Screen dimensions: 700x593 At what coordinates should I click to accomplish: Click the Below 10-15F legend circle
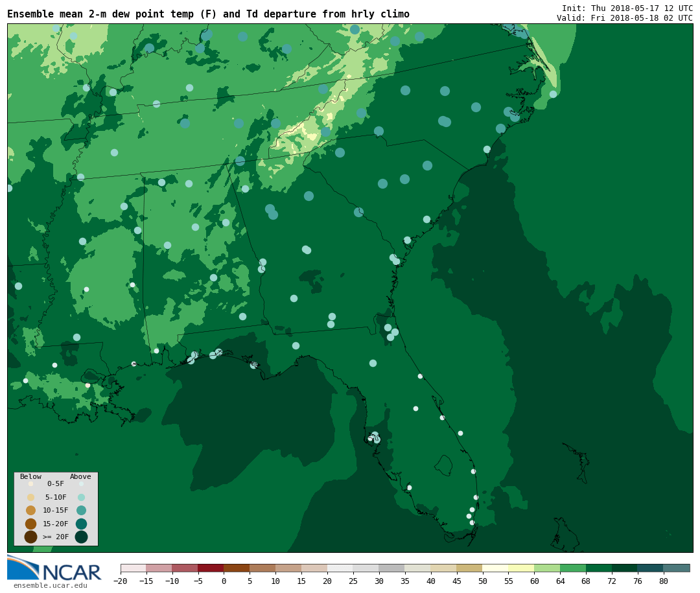(x=31, y=510)
